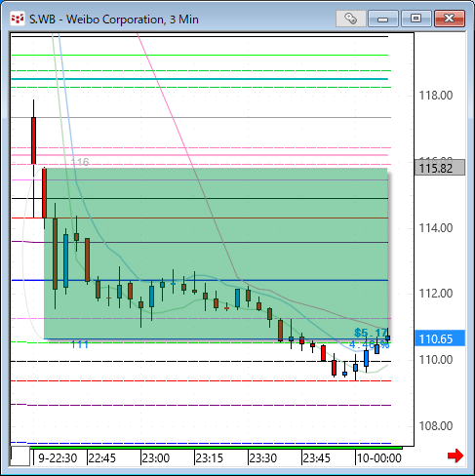The width and height of the screenshot is (475, 476).
Task: Click the 22:45 time axis label
Action: [102, 458]
